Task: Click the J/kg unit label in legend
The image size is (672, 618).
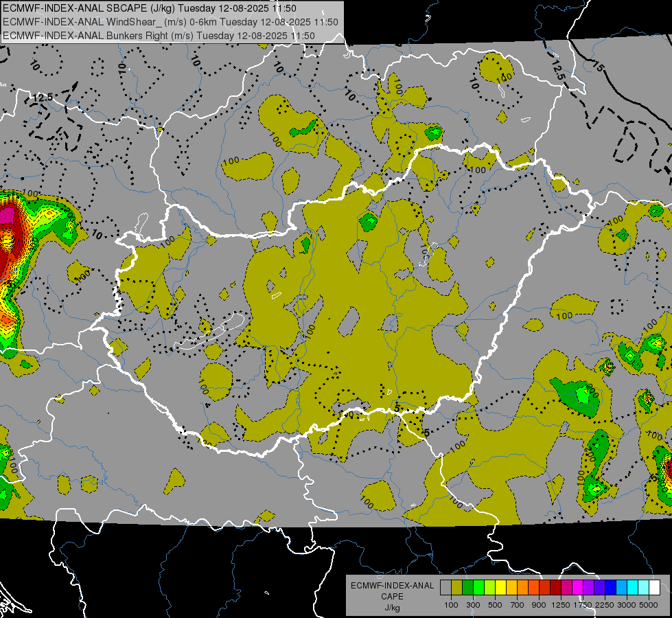Action: pyautogui.click(x=392, y=608)
